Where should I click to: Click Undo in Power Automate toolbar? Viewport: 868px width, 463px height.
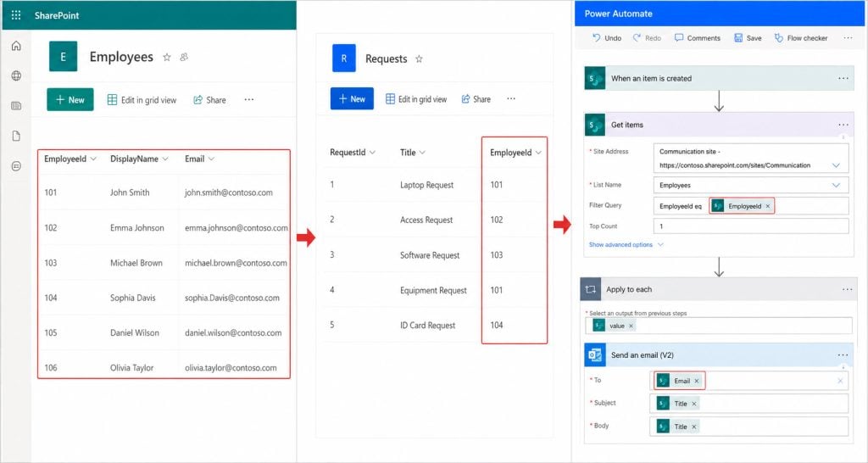pos(607,38)
